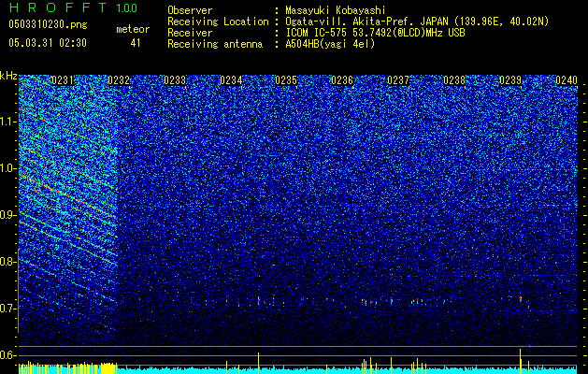
Task: Click the meteor count 41
Action: 136,43
